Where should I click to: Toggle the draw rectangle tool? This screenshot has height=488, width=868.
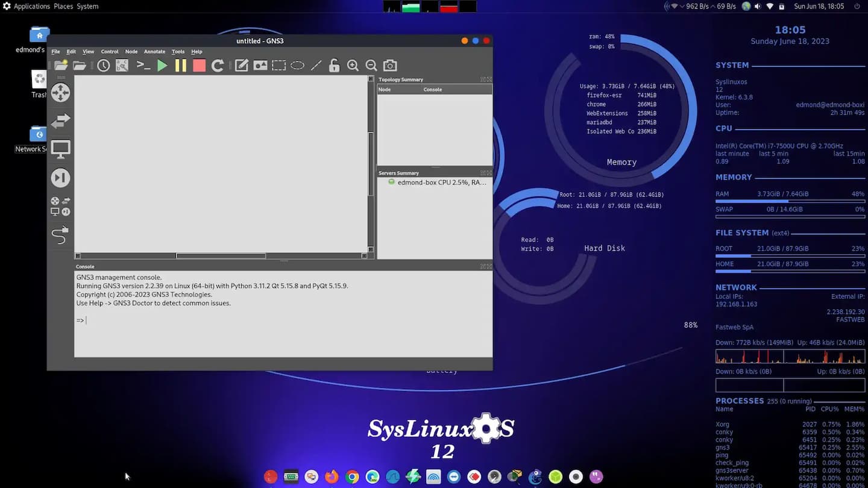click(x=278, y=66)
